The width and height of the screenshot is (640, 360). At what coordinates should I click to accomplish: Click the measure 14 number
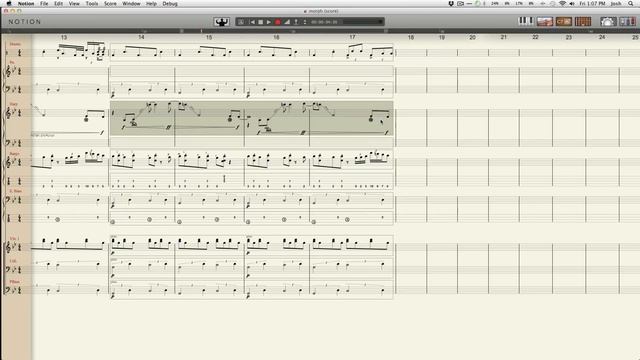pyautogui.click(x=141, y=37)
